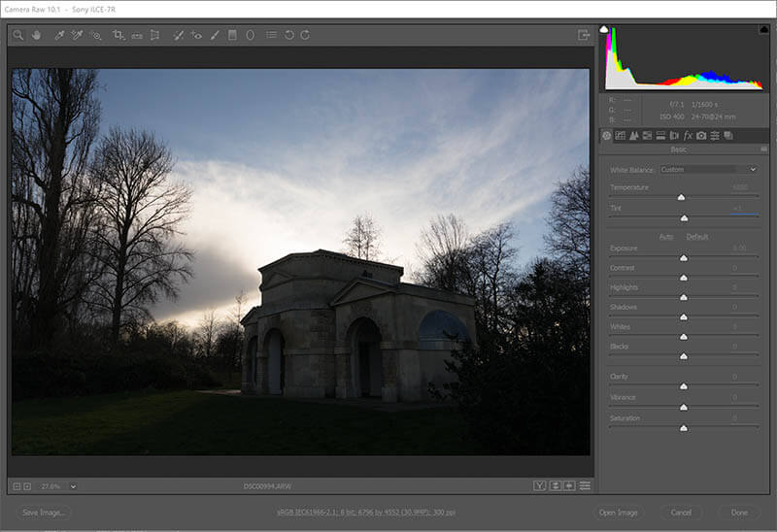Click the Contrast slider handle
Screen dimensions: 777x532
pyautogui.click(x=684, y=278)
